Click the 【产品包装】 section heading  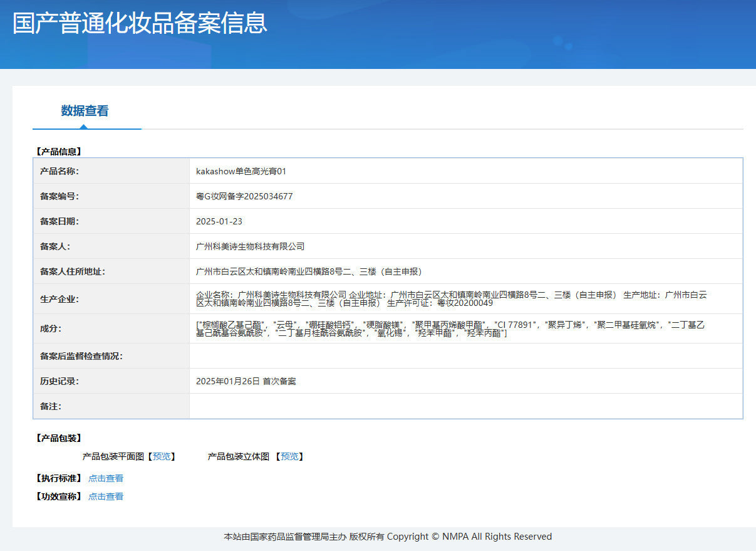click(x=59, y=438)
